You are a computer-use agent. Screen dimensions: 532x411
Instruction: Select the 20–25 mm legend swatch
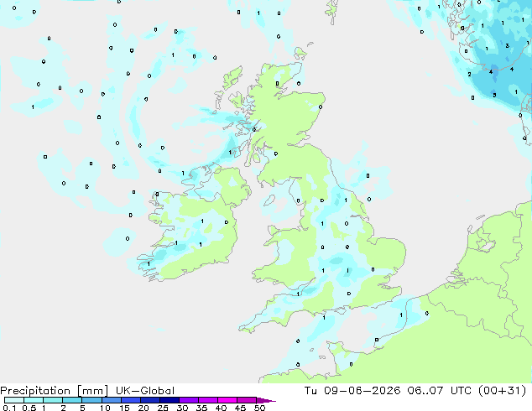pos(149,400)
